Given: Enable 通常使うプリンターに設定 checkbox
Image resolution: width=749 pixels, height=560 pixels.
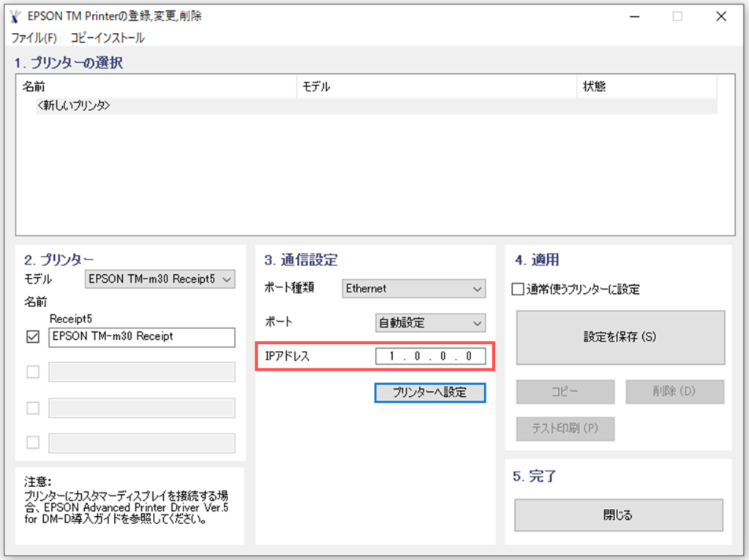Looking at the screenshot, I should pyautogui.click(x=518, y=290).
